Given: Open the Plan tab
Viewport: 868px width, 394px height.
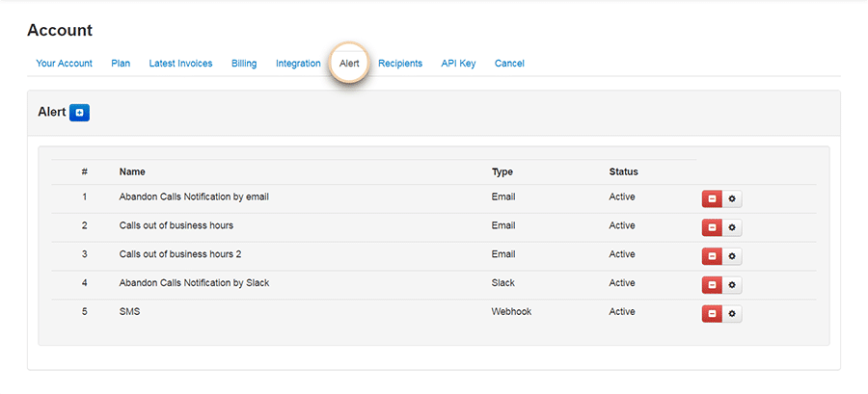Looking at the screenshot, I should coord(121,64).
